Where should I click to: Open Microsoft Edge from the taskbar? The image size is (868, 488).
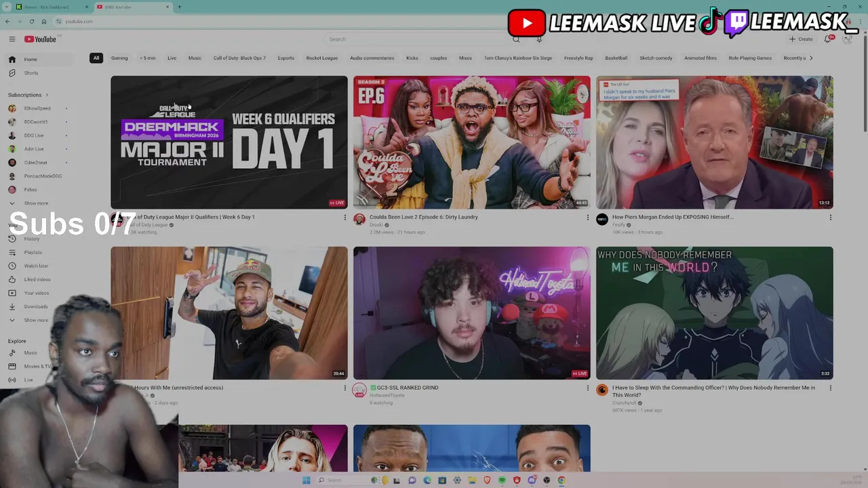point(427,480)
